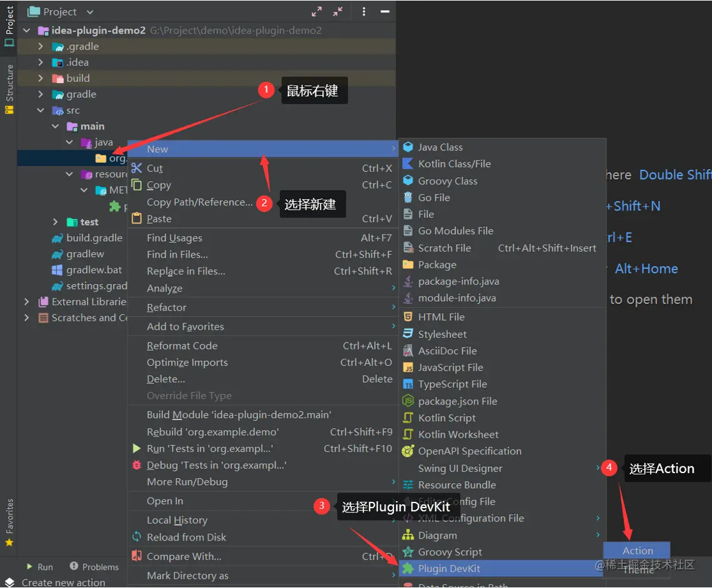This screenshot has width=712, height=588.
Task: Open the Project panel options (three dots)
Action: click(363, 12)
